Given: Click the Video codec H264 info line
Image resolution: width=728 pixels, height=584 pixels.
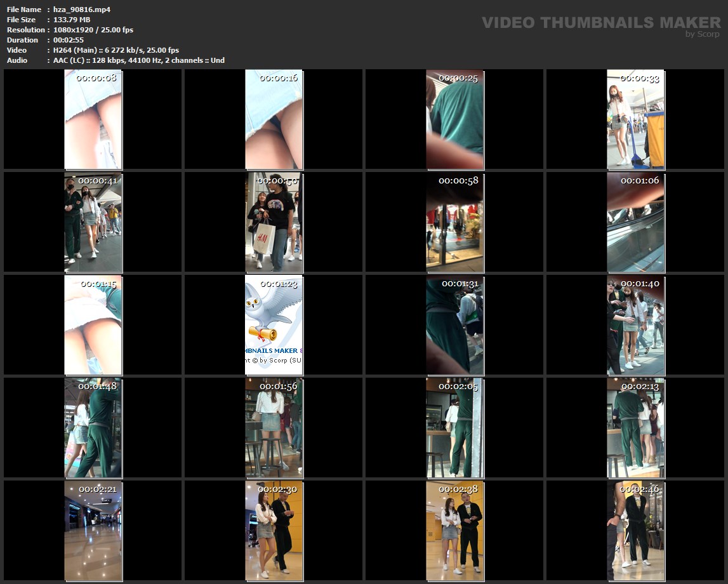Looking at the screenshot, I should 116,50.
